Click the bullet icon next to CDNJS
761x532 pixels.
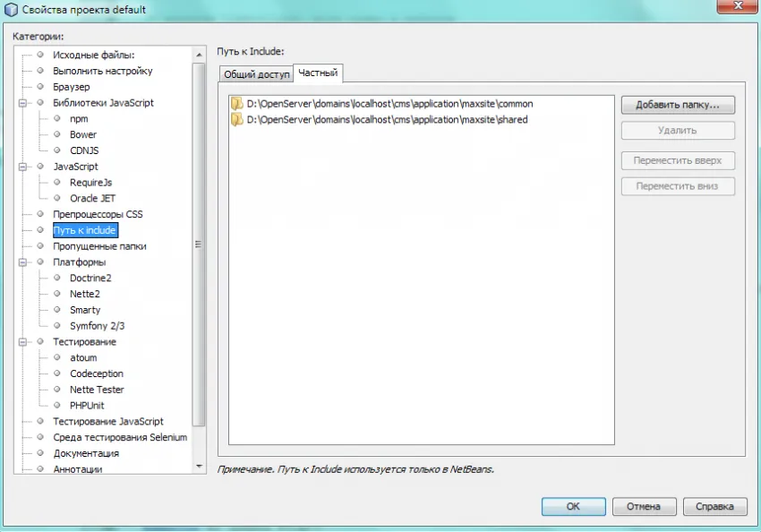(x=57, y=150)
